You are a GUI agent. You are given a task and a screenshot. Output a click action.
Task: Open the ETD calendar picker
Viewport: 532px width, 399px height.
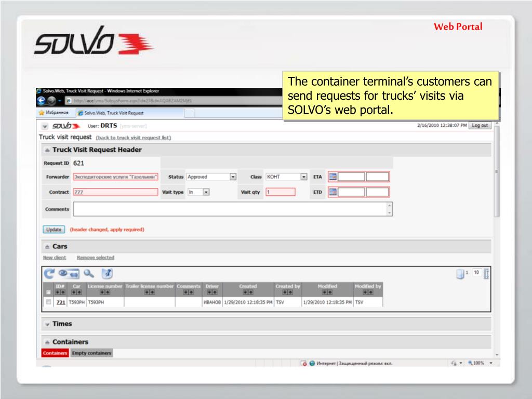333,192
